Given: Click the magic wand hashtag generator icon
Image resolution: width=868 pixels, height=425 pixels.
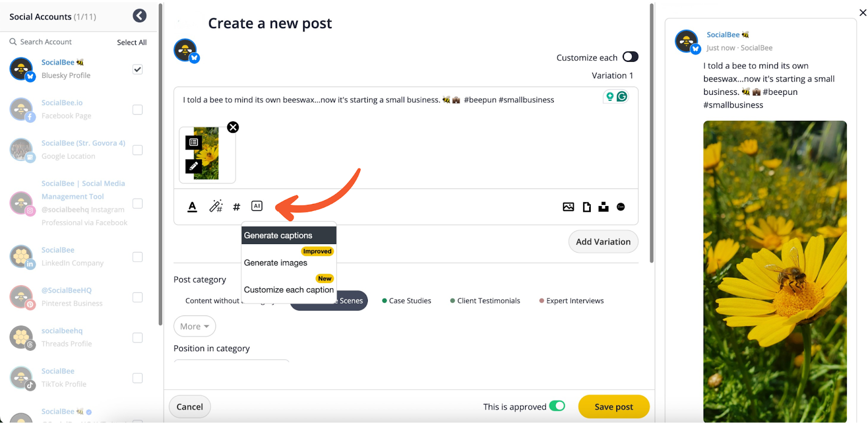Looking at the screenshot, I should click(216, 206).
